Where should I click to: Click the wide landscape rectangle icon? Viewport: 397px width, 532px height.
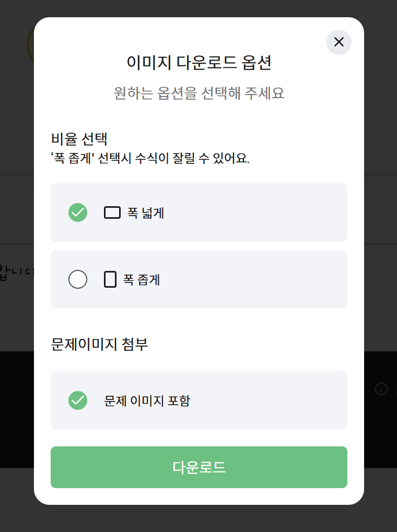pos(112,212)
